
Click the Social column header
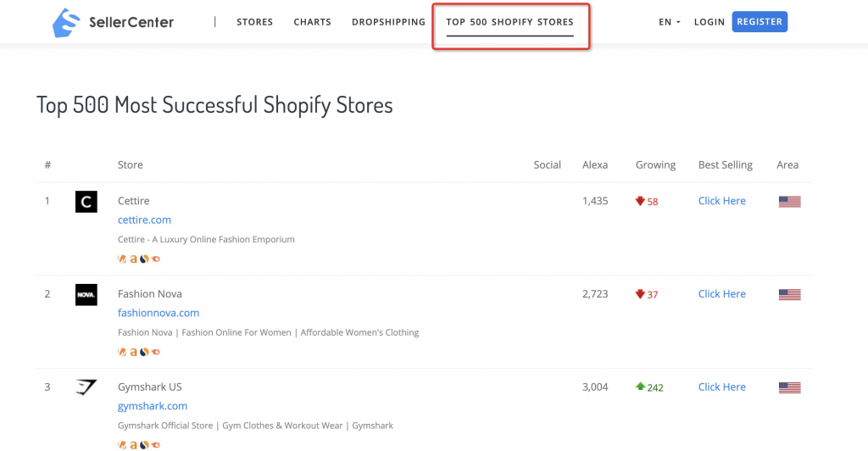pos(547,165)
